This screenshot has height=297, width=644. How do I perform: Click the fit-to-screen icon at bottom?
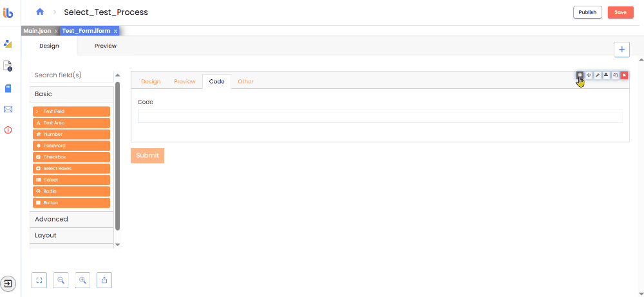39,280
